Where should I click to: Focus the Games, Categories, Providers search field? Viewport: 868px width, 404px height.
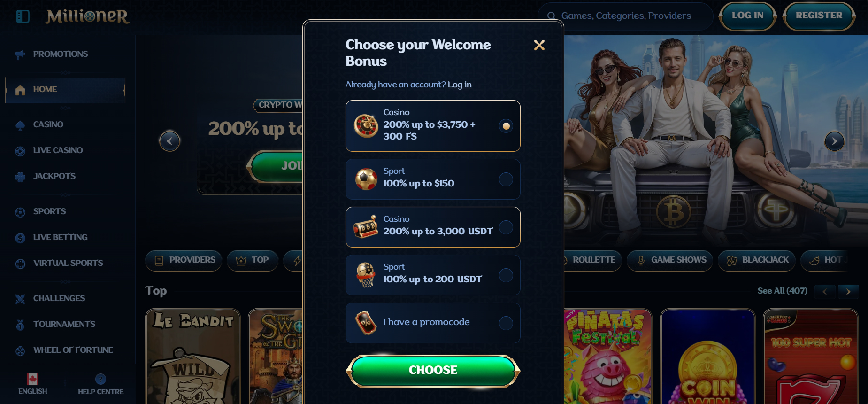(625, 16)
